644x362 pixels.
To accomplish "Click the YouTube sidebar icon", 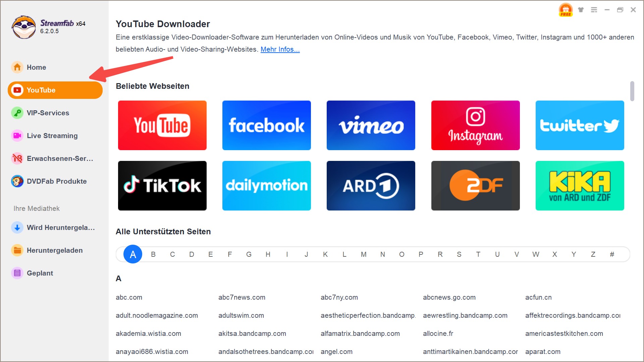I will pyautogui.click(x=17, y=90).
